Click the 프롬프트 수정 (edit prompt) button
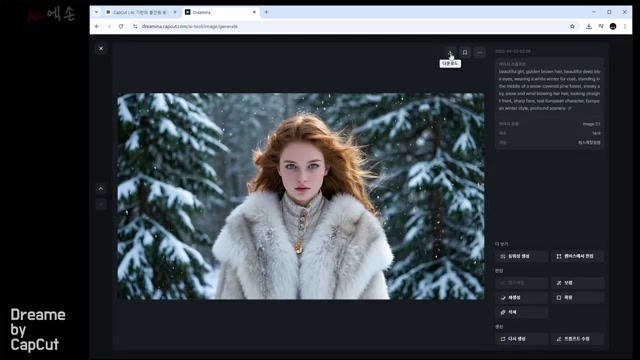The image size is (640, 360). (577, 339)
